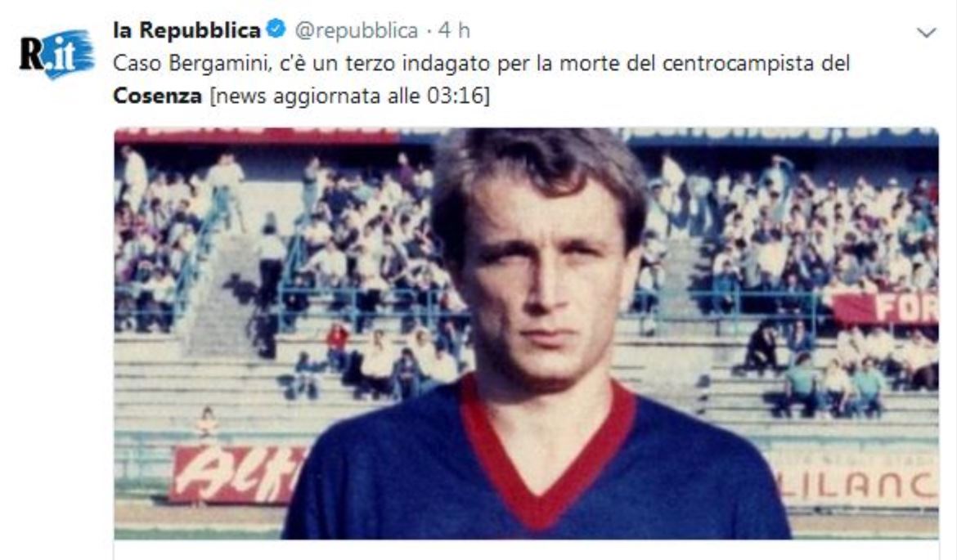Click the white card strip below photo
The width and height of the screenshot is (957, 560).
[526, 549]
